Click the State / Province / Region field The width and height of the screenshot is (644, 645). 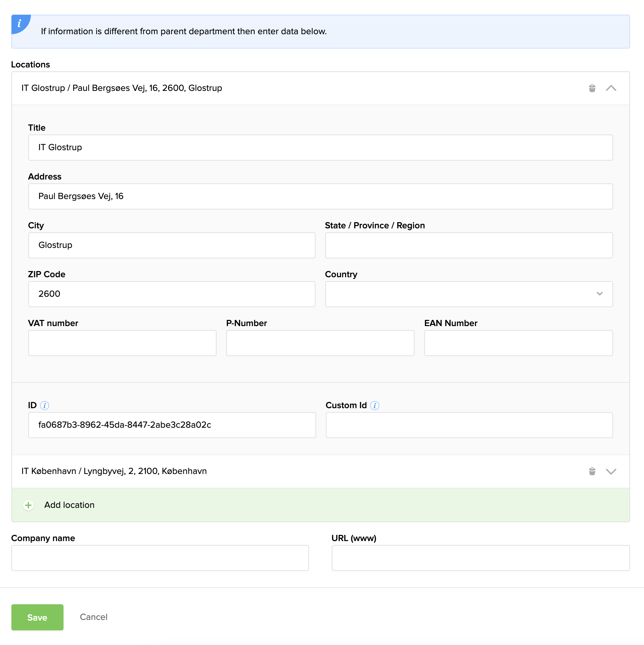pos(469,245)
